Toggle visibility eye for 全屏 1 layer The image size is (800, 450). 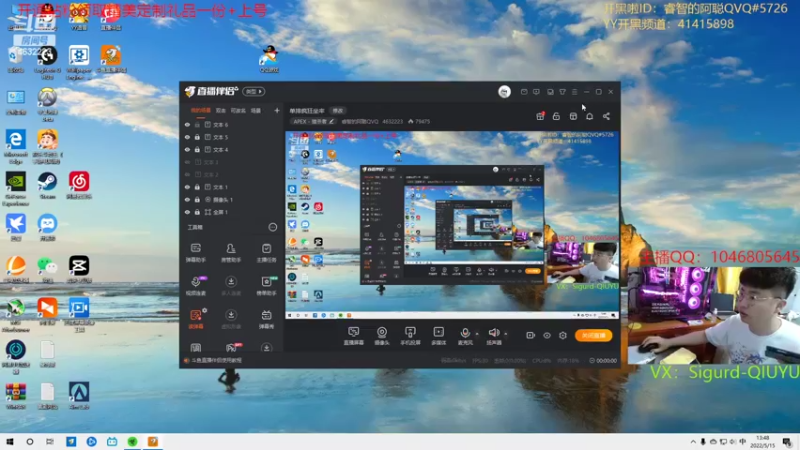(x=187, y=212)
